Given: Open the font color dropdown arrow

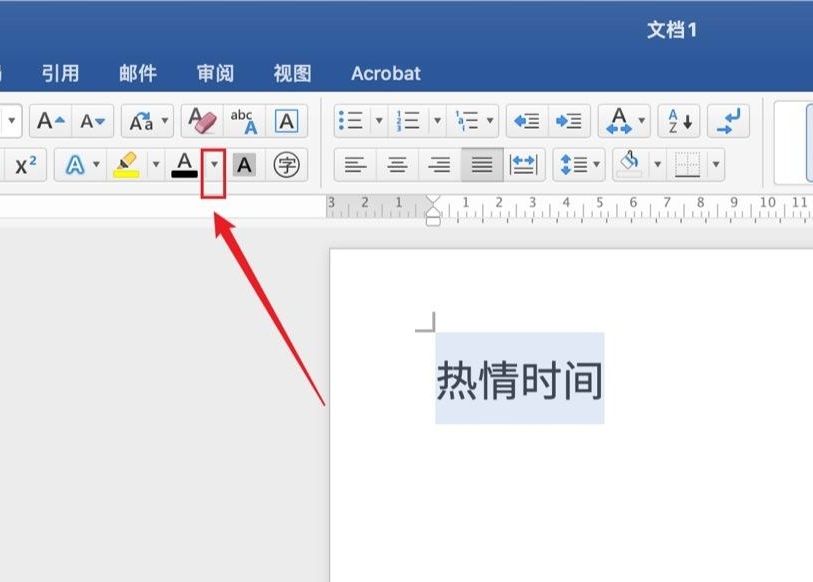Looking at the screenshot, I should click(214, 165).
